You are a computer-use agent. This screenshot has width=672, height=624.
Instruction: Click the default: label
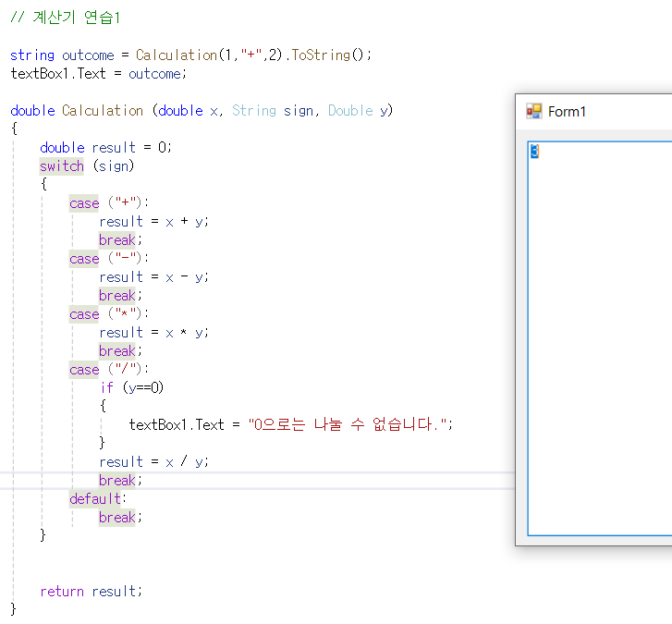[98, 499]
